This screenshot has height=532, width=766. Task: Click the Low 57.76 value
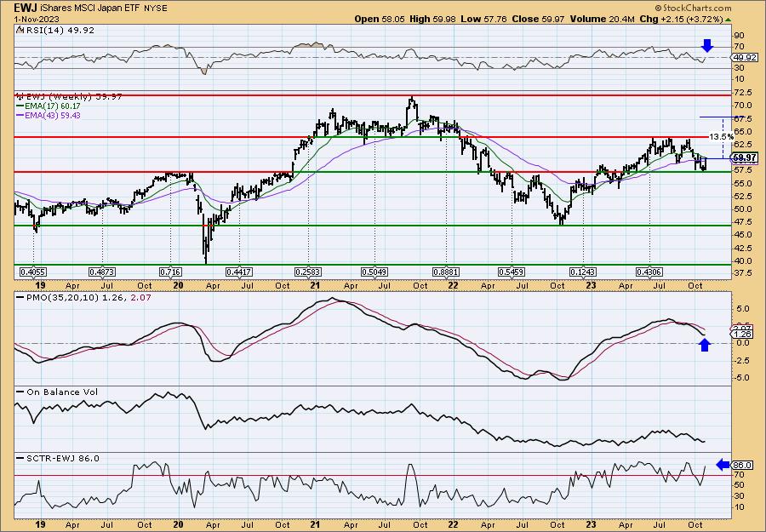point(483,19)
